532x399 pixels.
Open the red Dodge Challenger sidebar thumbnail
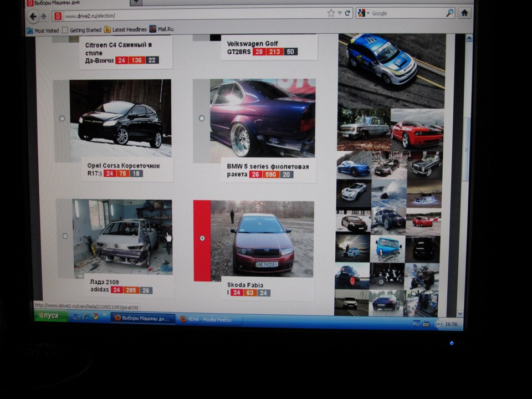(x=417, y=130)
